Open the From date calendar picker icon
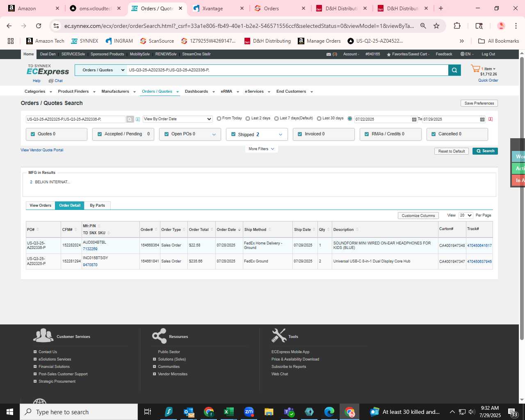This screenshot has width=525, height=420. [414, 119]
